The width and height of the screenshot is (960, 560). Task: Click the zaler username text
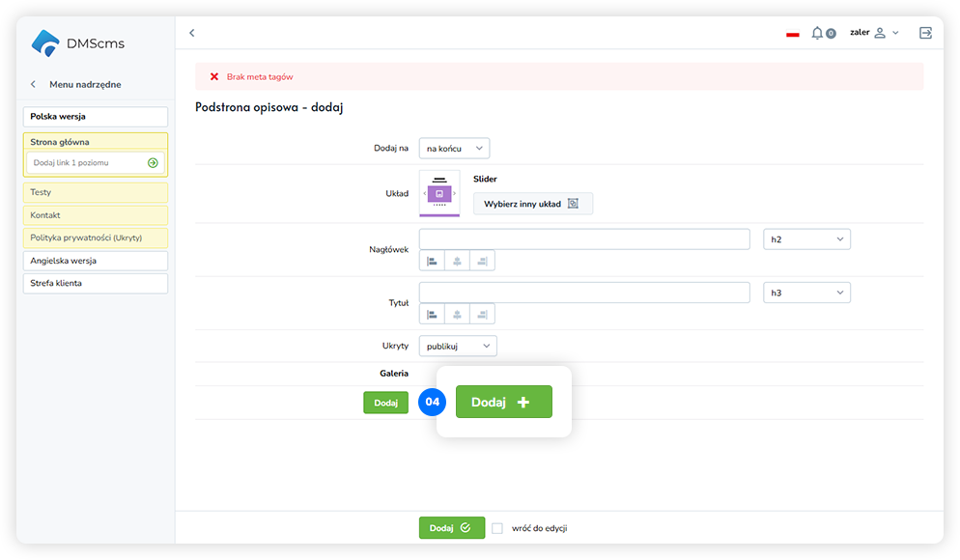tap(860, 33)
